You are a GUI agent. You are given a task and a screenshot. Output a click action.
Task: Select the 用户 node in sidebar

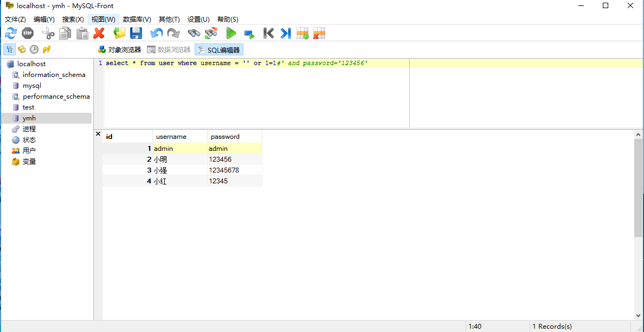[29, 151]
